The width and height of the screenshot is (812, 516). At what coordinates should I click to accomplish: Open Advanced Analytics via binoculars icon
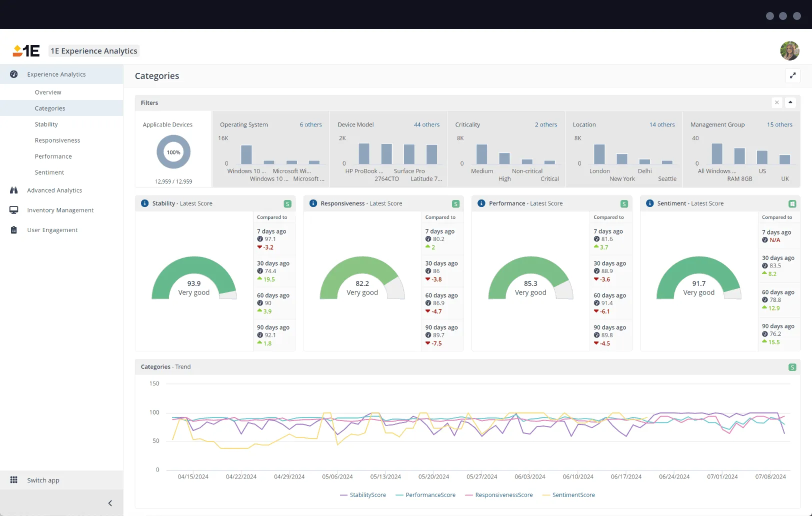point(14,190)
